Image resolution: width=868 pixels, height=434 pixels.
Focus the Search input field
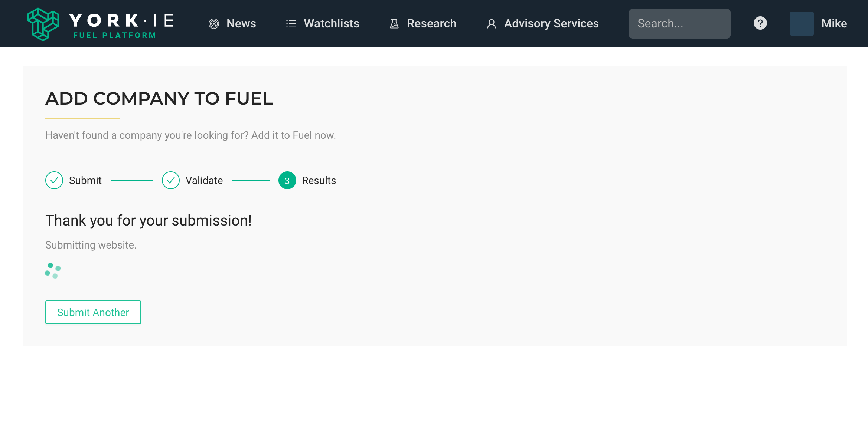679,24
